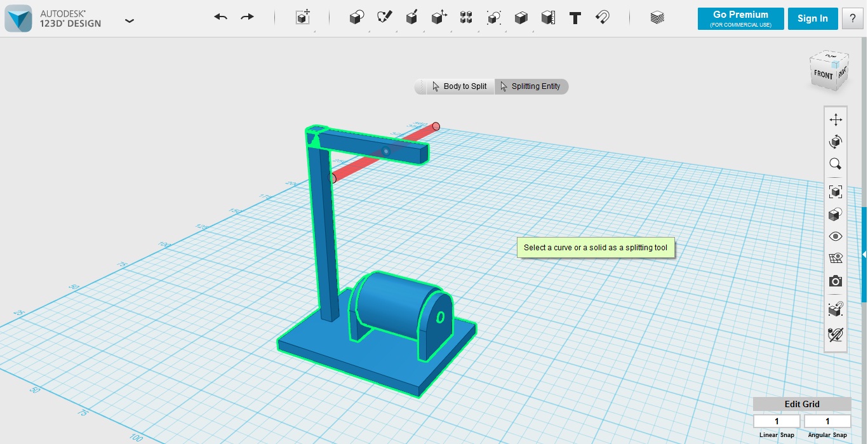
Task: Expand the collapsed right side panel arrow
Action: [864, 254]
